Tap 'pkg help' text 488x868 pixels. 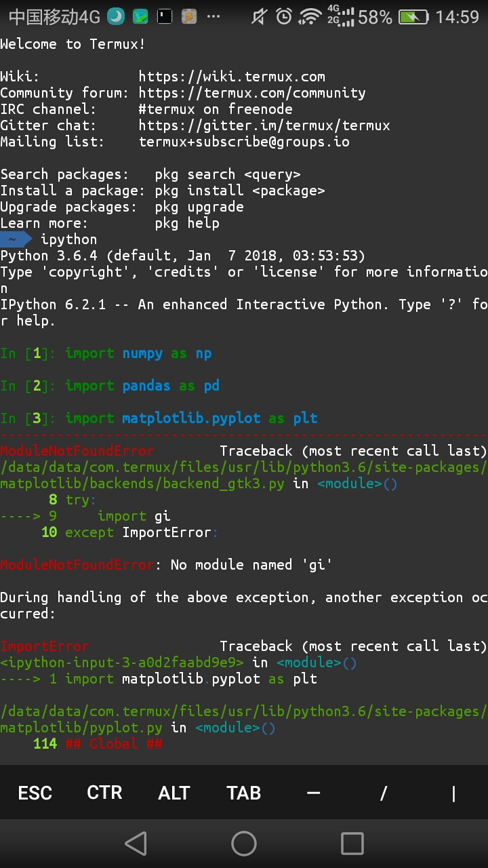[187, 223]
